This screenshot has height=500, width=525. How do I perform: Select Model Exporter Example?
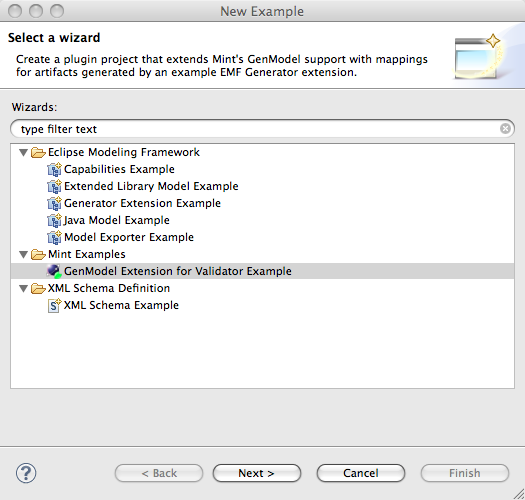click(129, 237)
